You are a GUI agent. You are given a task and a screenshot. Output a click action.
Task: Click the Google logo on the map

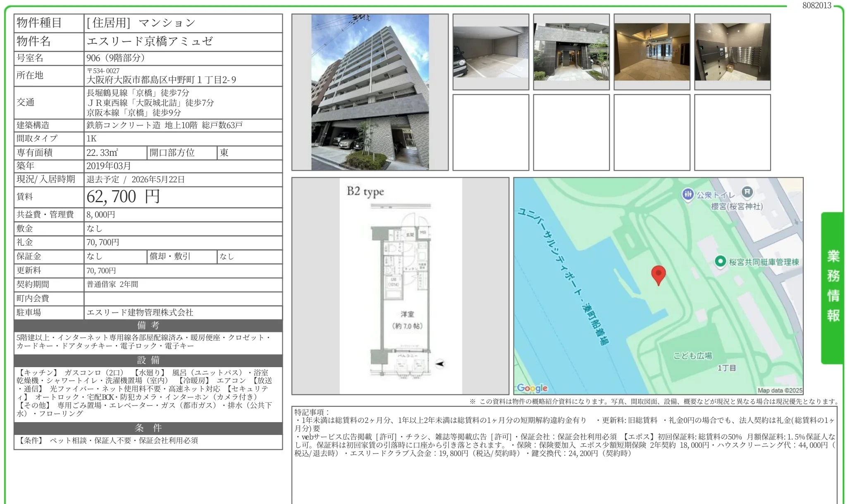pos(532,388)
